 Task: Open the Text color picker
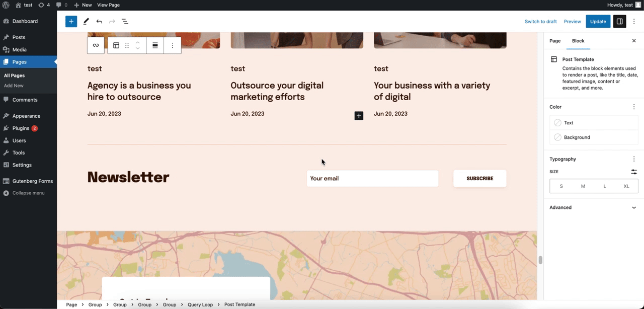[594, 123]
